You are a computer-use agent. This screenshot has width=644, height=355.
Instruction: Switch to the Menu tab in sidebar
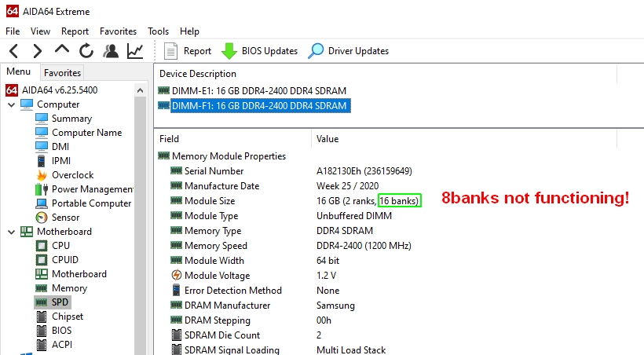19,71
